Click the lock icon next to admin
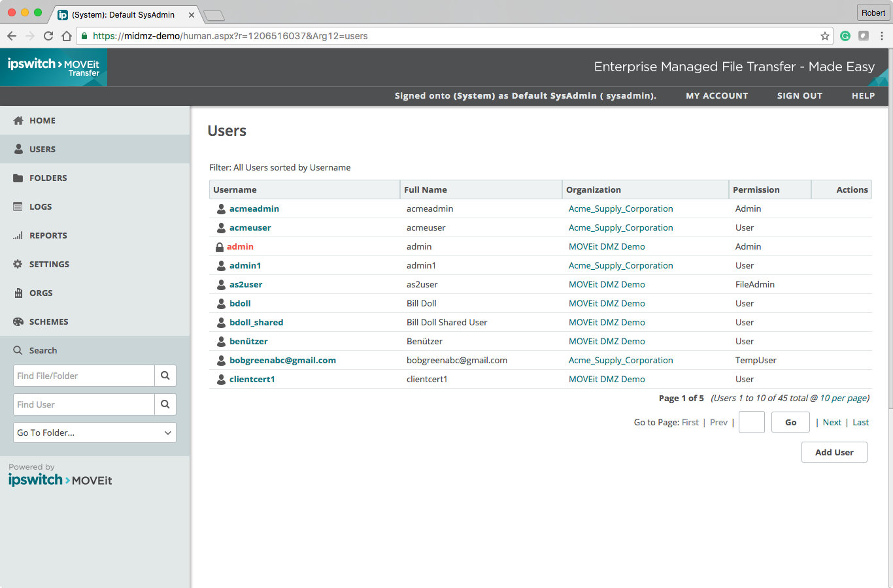 [x=220, y=247]
